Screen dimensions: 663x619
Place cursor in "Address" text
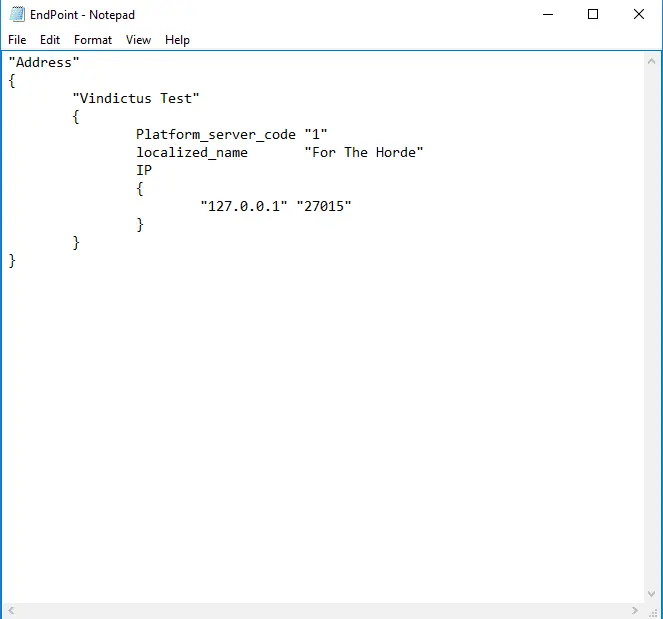tap(44, 63)
